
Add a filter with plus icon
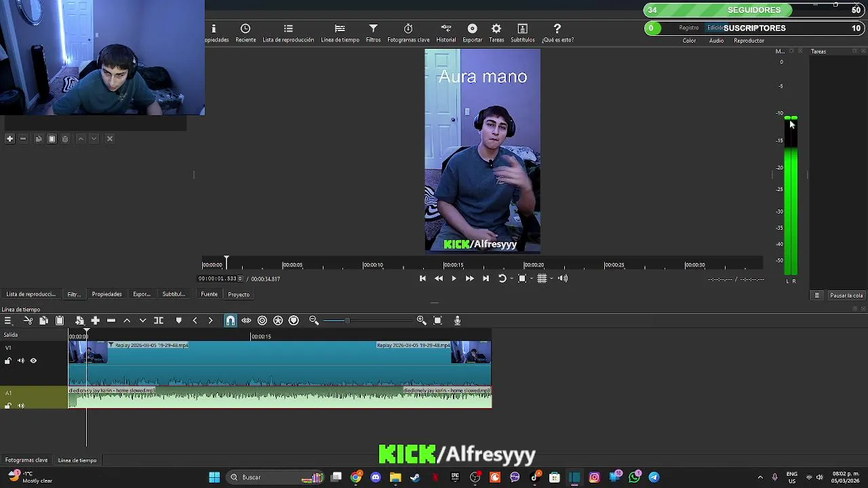click(x=9, y=139)
